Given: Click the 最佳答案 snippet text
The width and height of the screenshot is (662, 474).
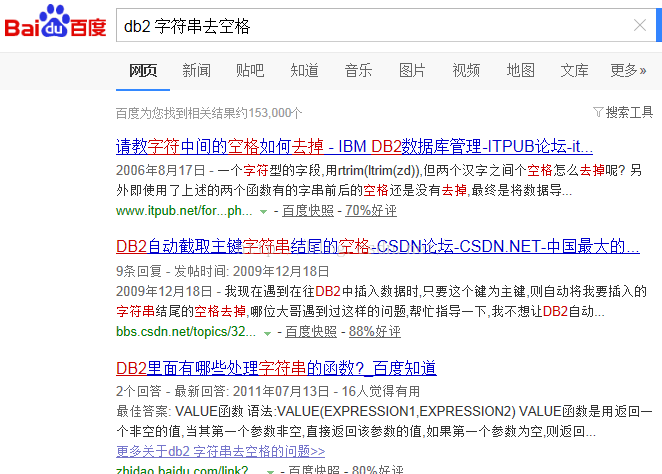Looking at the screenshot, I should (x=384, y=421).
